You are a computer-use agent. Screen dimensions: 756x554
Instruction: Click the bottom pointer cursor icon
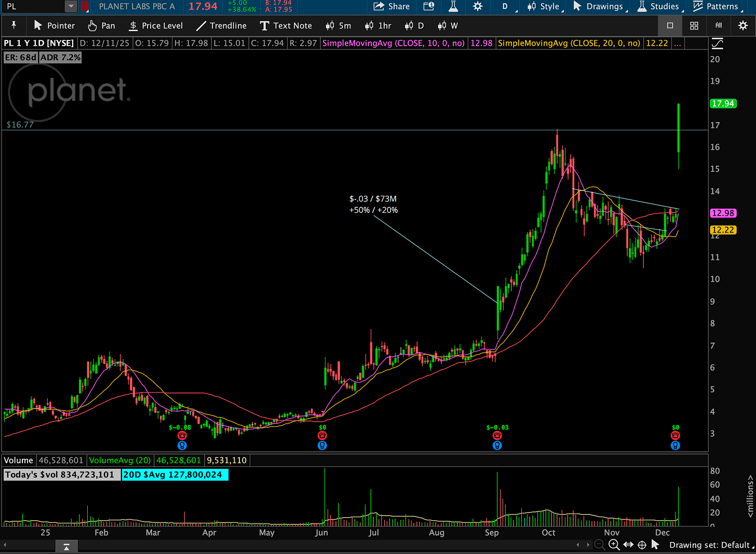tap(655, 545)
